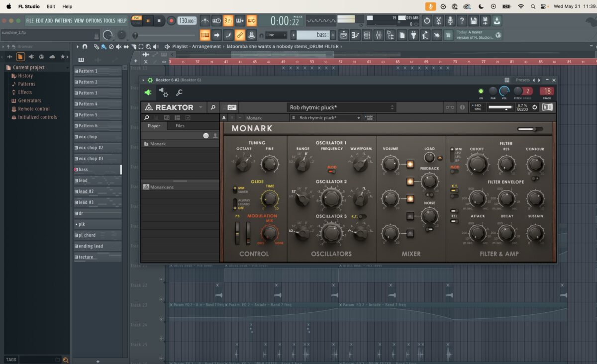597x364 pixels.
Task: Select the pl chord pattern
Action: pyautogui.click(x=98, y=235)
